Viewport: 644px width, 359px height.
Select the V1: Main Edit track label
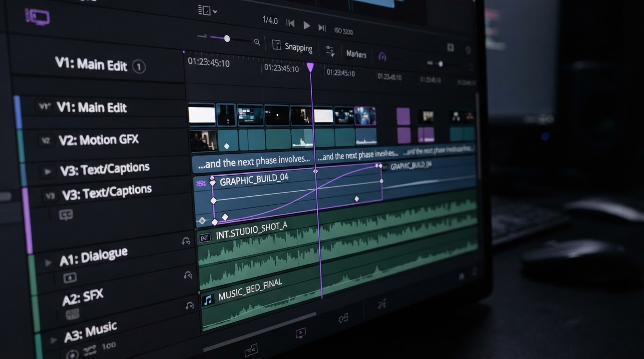pyautogui.click(x=92, y=108)
